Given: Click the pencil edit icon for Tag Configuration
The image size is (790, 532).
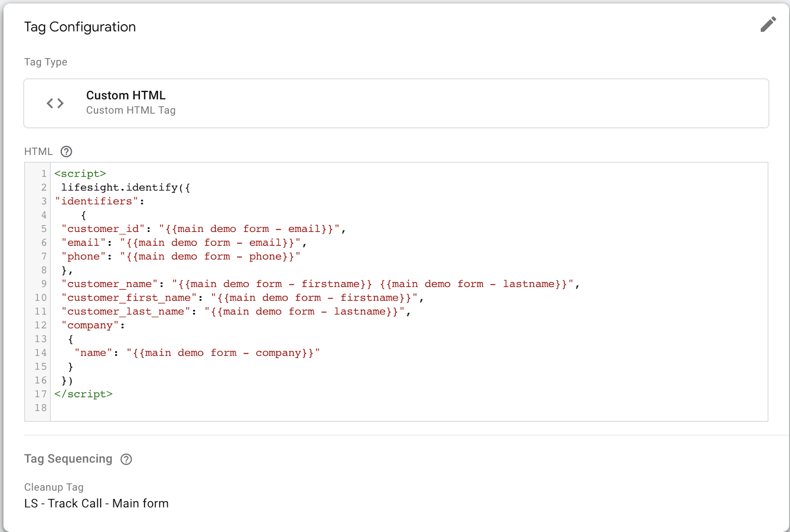Looking at the screenshot, I should coord(768,24).
